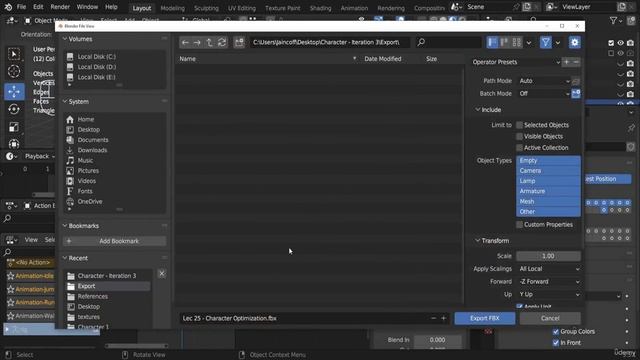This screenshot has height=360, width=640.
Task: Toggle Empty object type
Action: [548, 160]
